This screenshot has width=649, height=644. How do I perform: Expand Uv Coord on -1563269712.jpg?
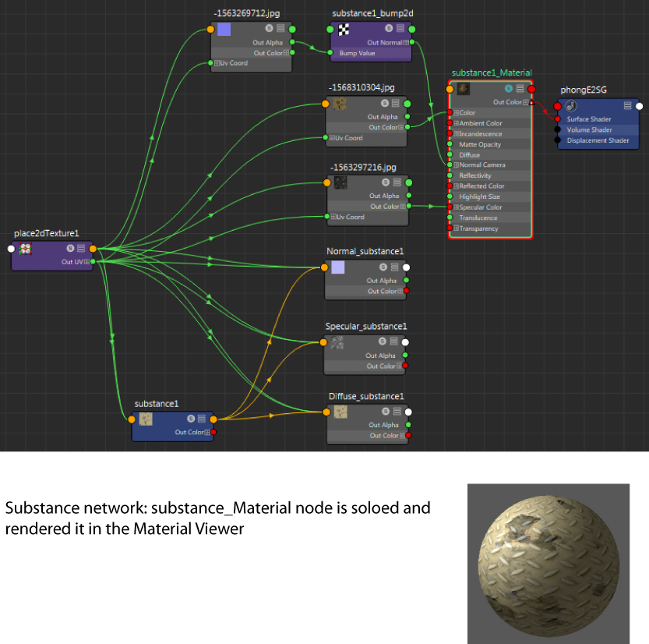point(217,63)
